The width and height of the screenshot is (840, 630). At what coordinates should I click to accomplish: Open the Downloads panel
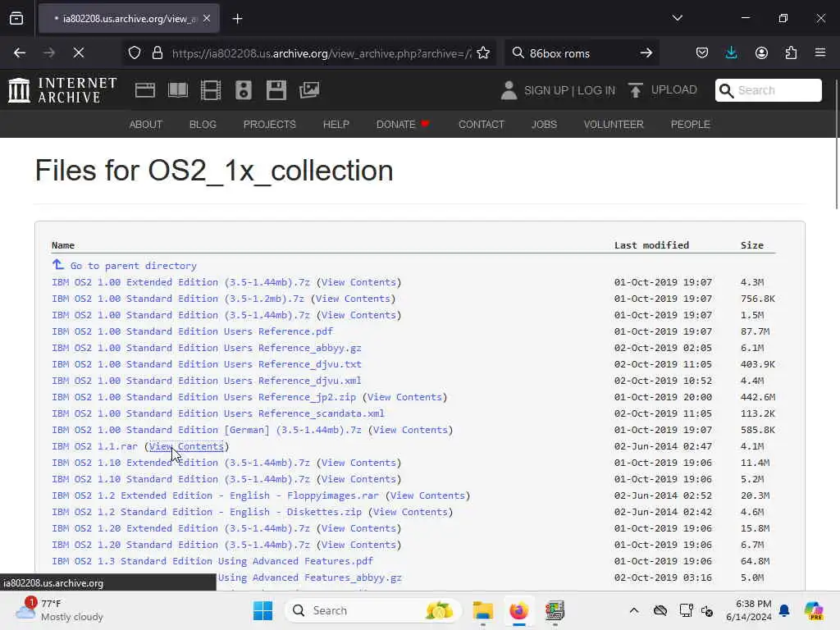[731, 53]
